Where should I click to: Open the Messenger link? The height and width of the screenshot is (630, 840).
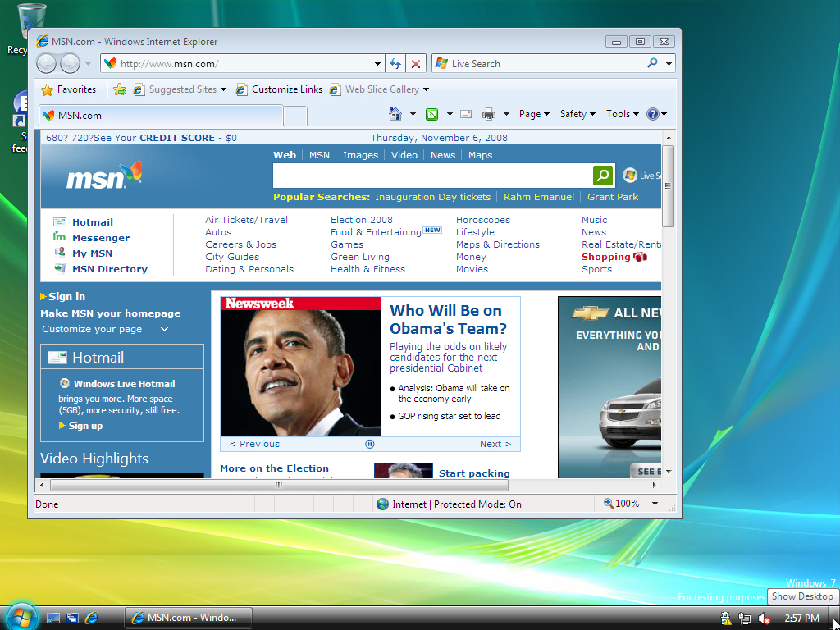101,238
